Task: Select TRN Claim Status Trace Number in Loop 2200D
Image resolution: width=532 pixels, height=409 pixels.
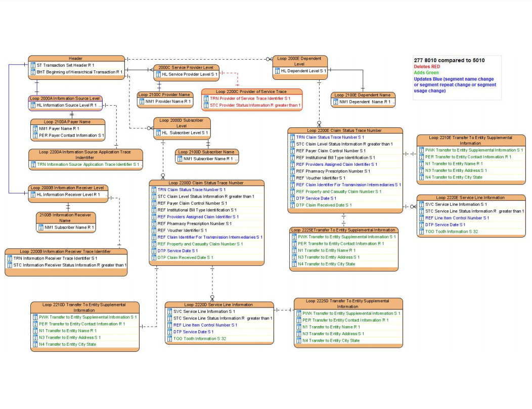Action: (x=191, y=190)
